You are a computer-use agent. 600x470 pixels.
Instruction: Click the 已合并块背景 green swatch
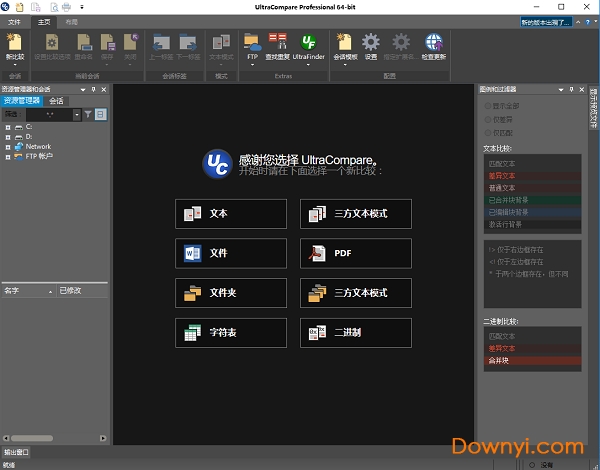pos(533,200)
